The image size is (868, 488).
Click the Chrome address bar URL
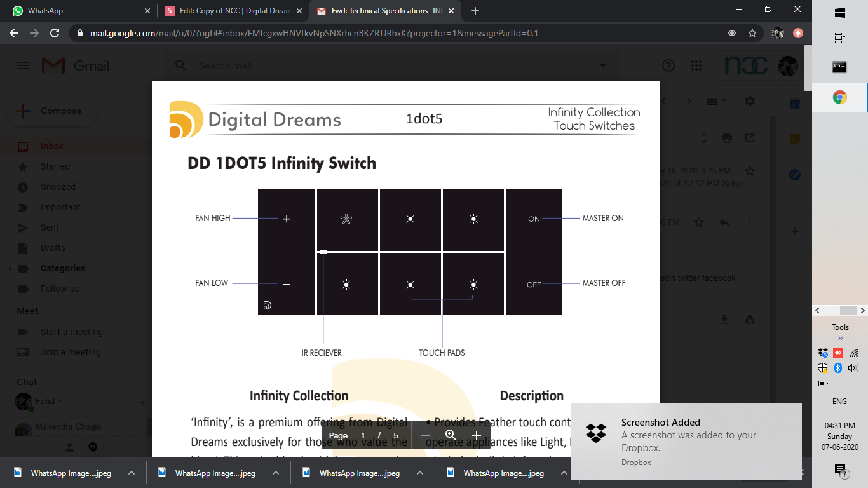[314, 33]
